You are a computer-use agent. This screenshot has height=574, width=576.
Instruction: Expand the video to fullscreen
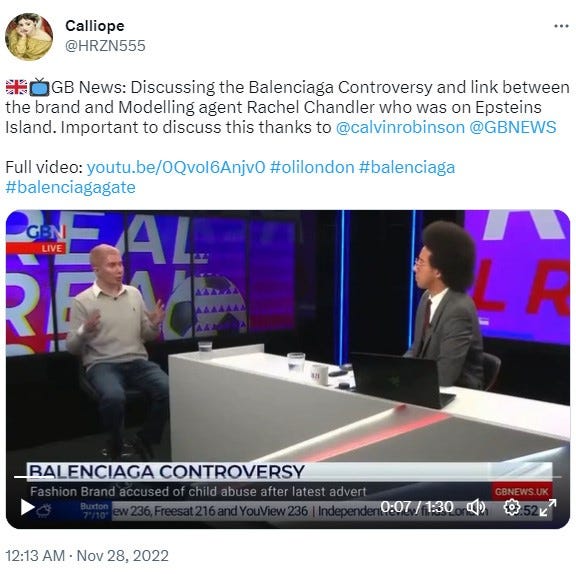(x=548, y=507)
